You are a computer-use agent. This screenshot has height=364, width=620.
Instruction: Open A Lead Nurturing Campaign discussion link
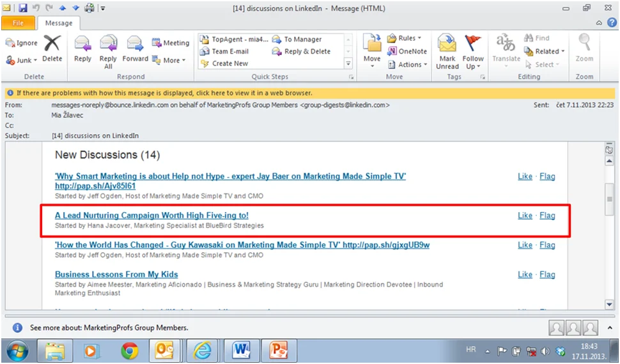pos(152,215)
